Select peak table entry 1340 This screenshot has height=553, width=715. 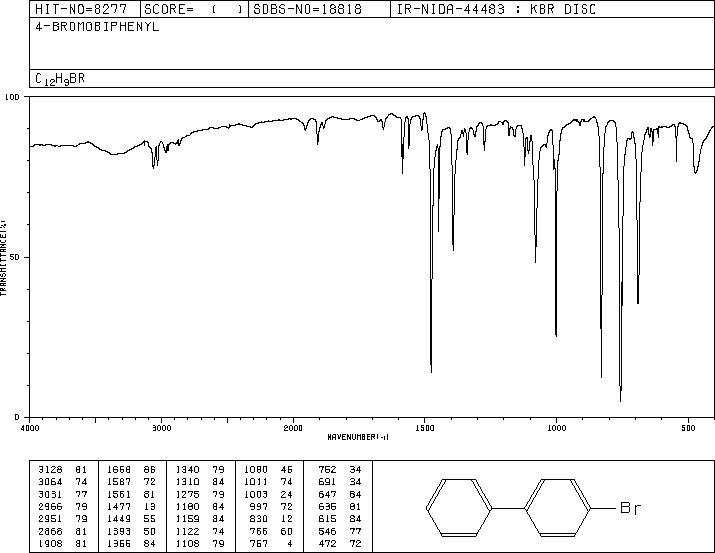point(187,470)
